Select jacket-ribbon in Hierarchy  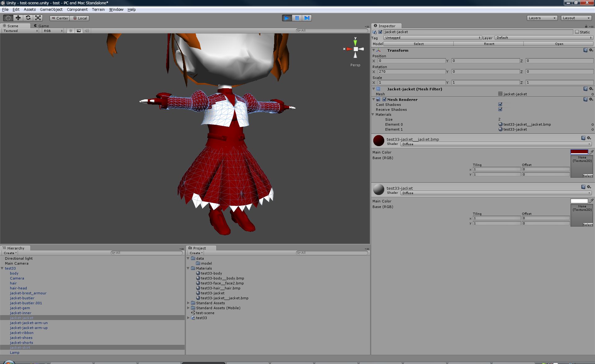pyautogui.click(x=22, y=333)
